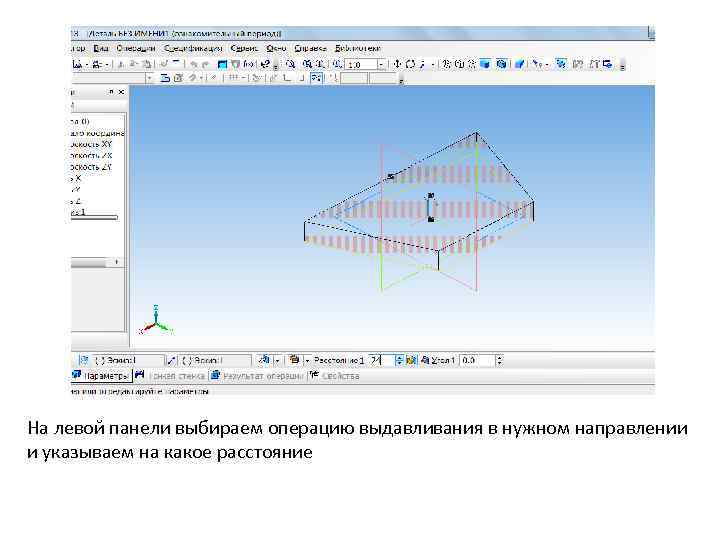Click the Расстояние 1 spinner arrows

[x=399, y=360]
